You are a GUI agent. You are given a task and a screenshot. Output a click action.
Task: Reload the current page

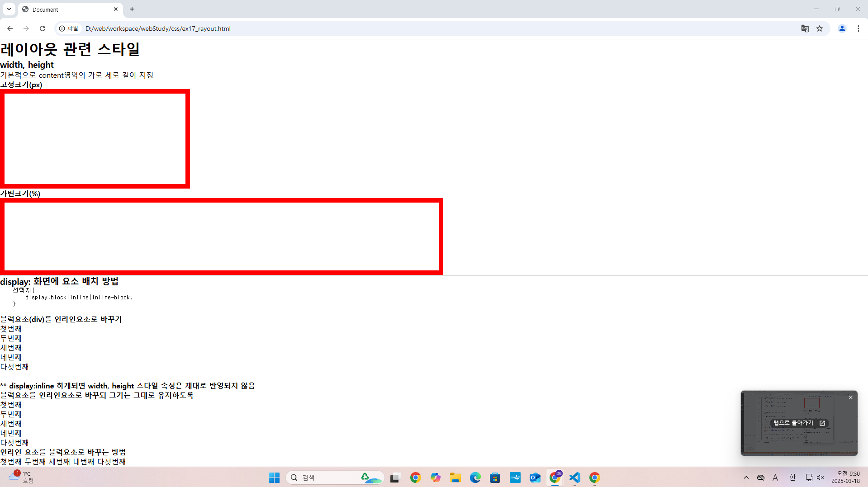pos(43,28)
